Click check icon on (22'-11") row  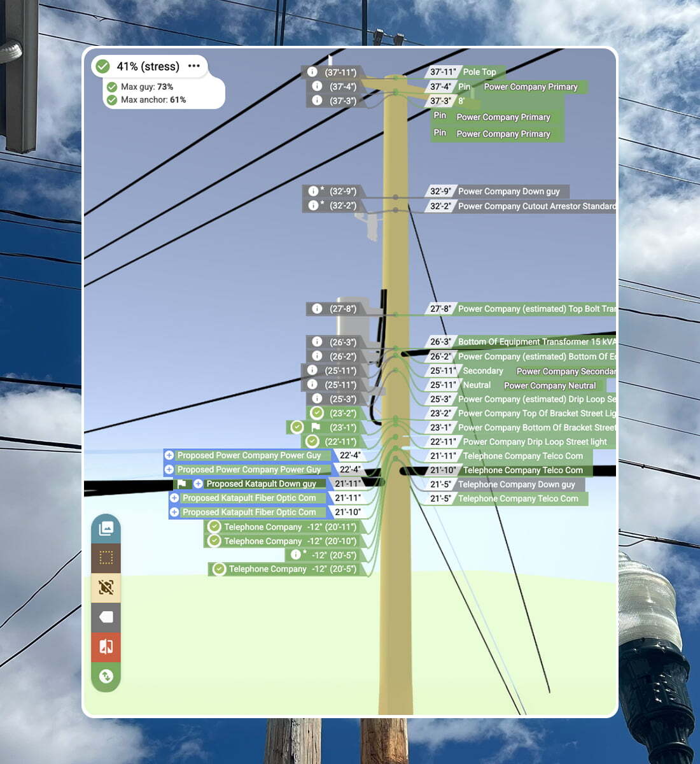click(x=312, y=441)
